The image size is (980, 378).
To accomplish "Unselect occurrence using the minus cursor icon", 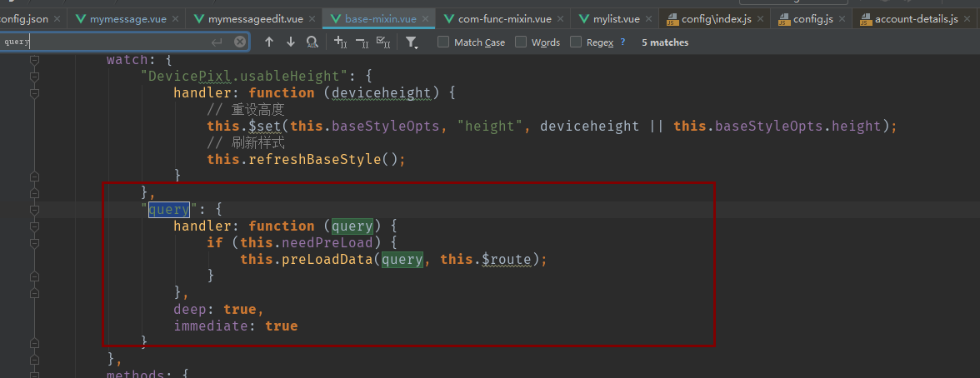I will point(362,42).
